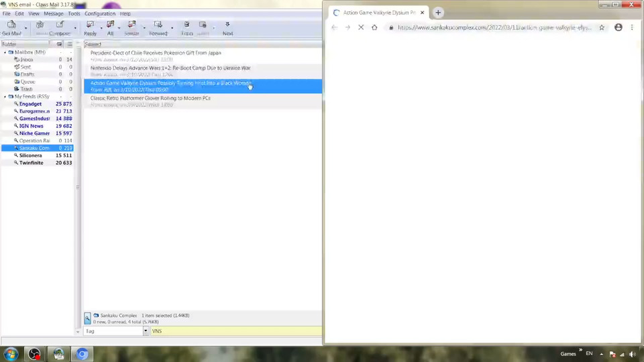Click the sankakucomplex URL address bar

point(494,27)
